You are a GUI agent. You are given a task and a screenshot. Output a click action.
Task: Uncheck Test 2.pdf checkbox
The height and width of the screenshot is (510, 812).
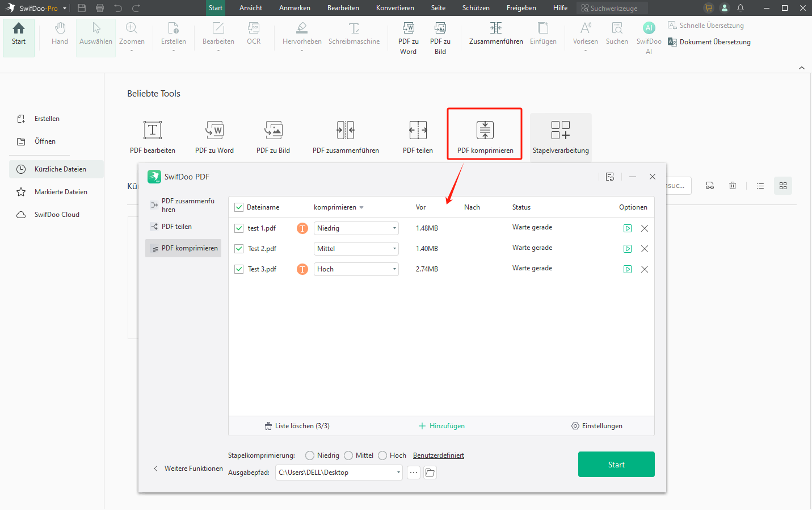239,249
